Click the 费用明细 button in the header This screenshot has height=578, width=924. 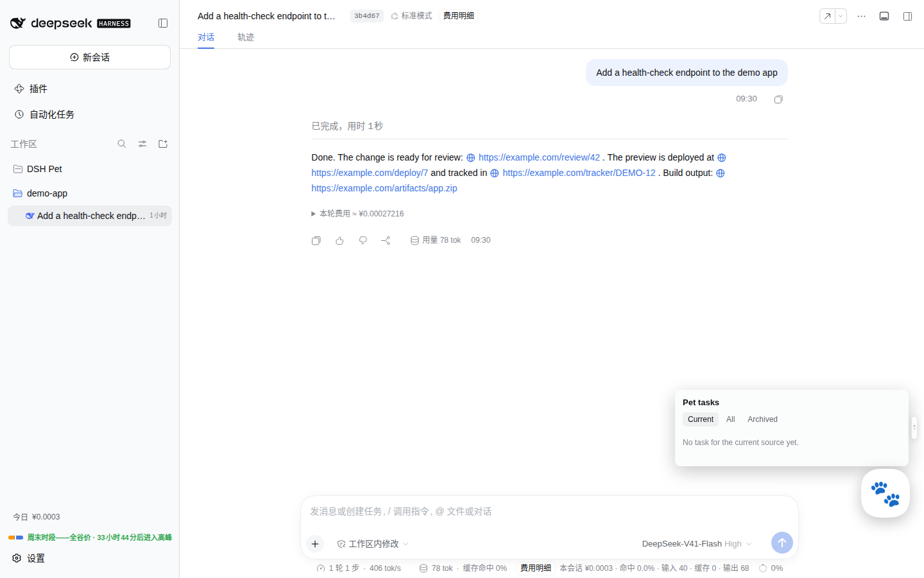pyautogui.click(x=459, y=16)
